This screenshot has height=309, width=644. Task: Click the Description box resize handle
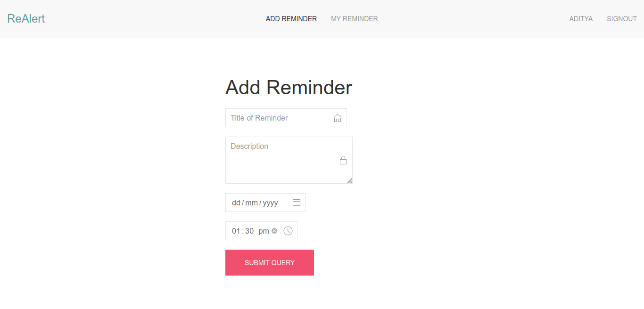tap(349, 179)
